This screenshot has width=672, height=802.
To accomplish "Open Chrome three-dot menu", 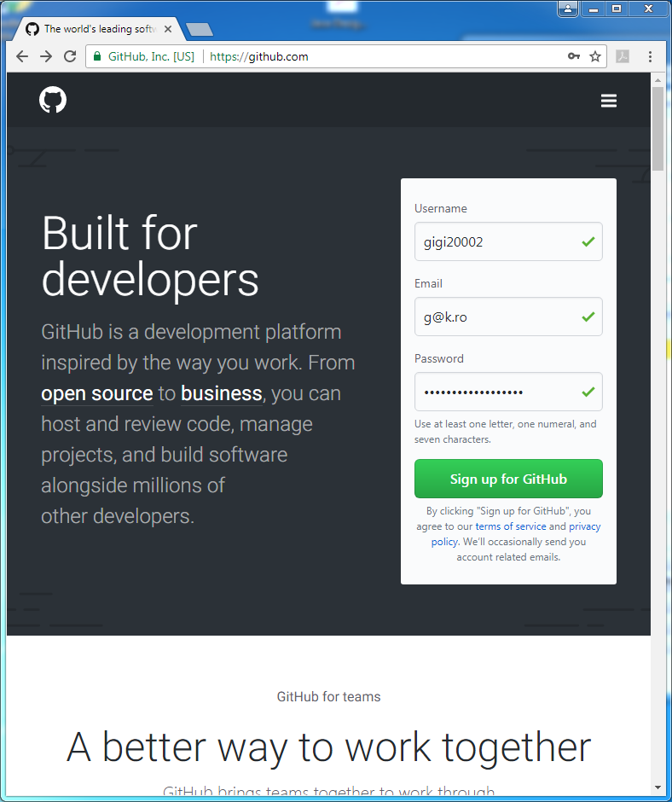I will coord(650,56).
